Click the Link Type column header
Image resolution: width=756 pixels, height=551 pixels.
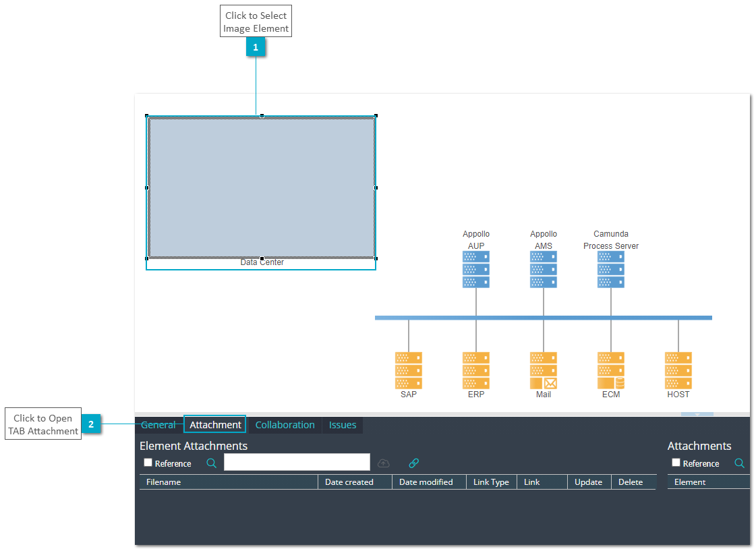[x=492, y=482]
